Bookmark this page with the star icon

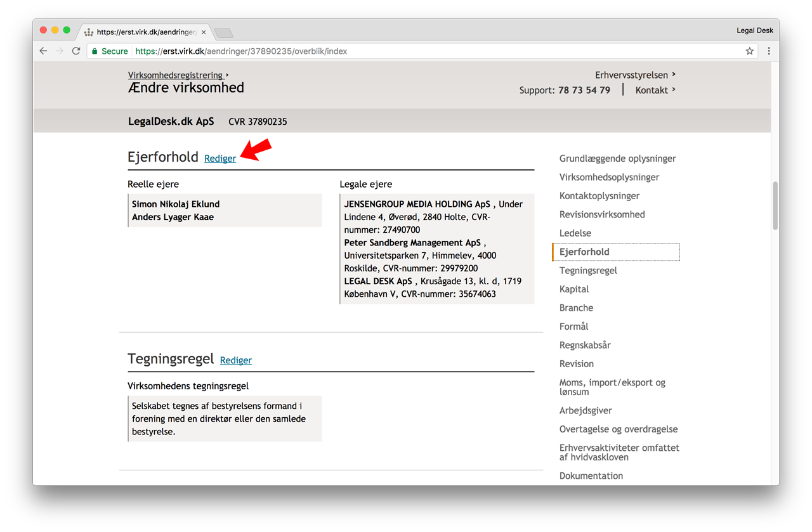pos(749,51)
